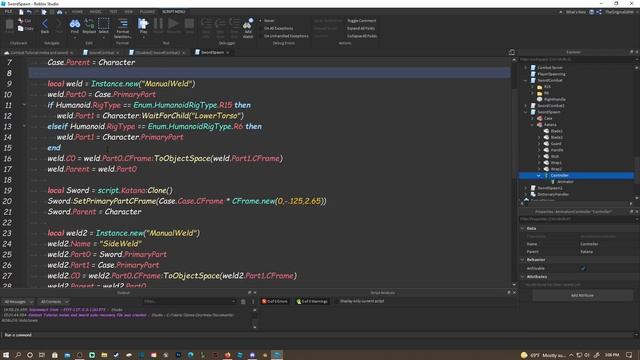
Task: Select the Handle part in Explorer
Action: point(557,150)
